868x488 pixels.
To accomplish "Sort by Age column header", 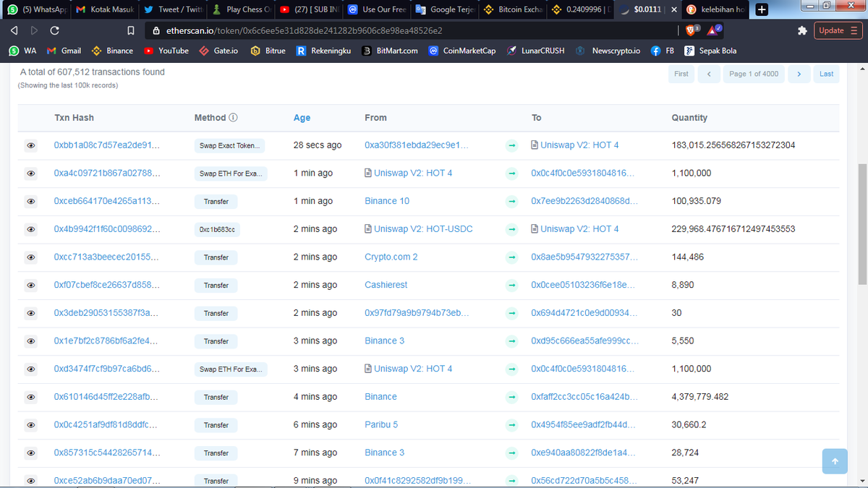I will point(302,118).
